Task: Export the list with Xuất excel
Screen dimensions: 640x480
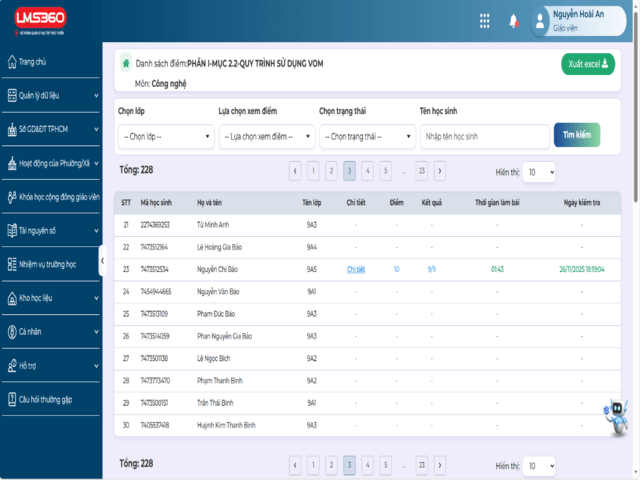Action: 588,64
